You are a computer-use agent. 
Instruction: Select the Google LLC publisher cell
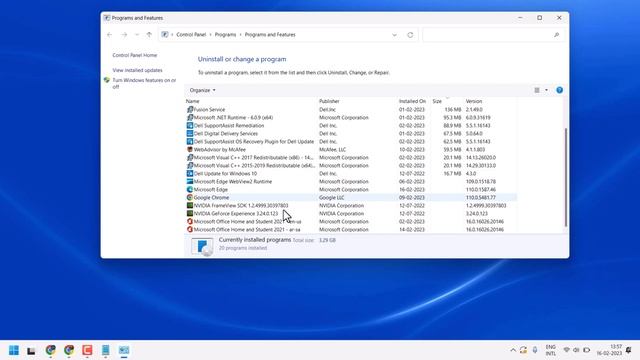pyautogui.click(x=331, y=198)
